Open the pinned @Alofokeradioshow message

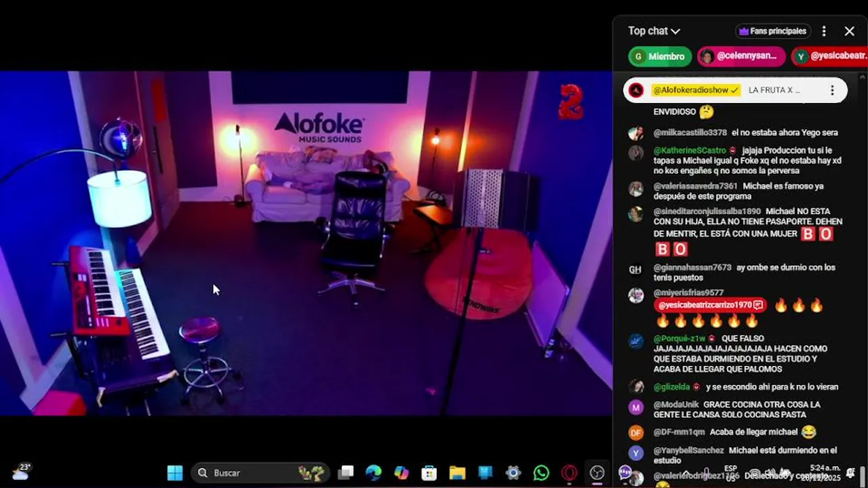point(735,90)
